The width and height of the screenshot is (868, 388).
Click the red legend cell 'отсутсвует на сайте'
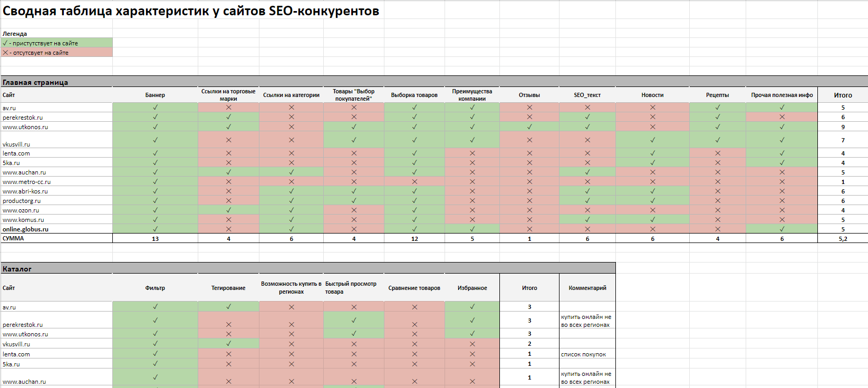click(57, 53)
